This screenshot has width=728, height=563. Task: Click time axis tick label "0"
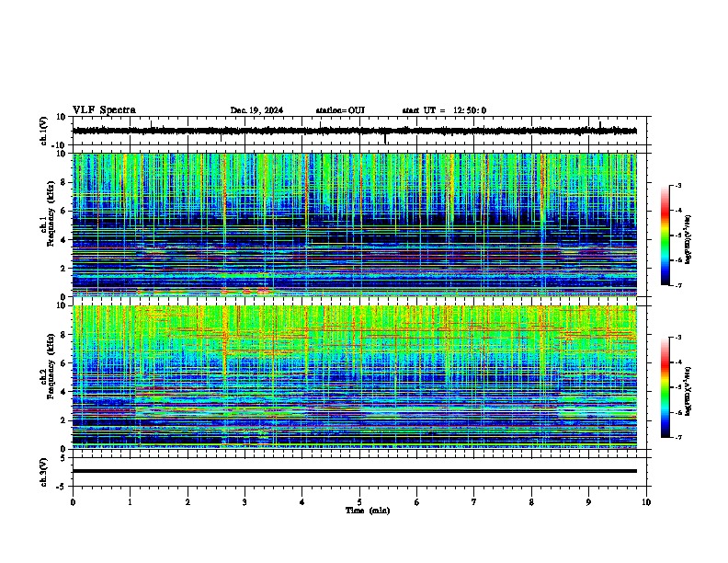coord(73,502)
